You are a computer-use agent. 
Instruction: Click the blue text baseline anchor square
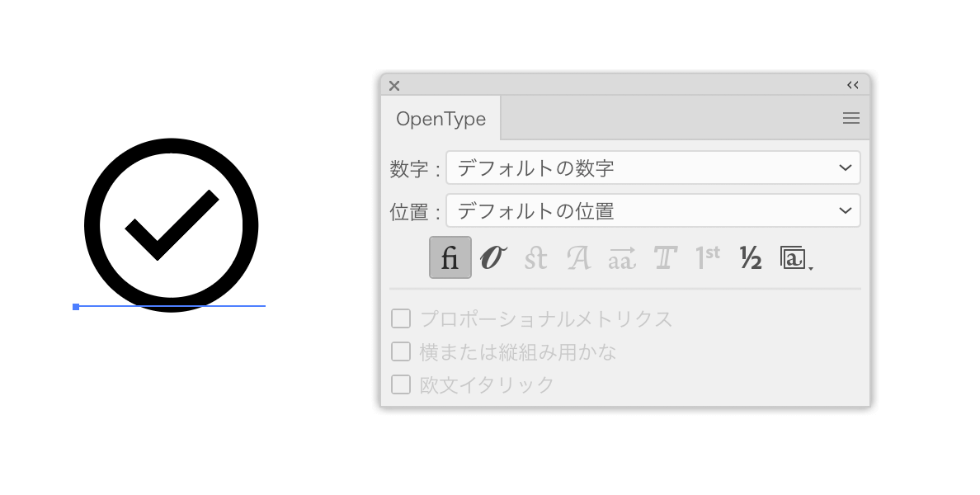coord(76,307)
